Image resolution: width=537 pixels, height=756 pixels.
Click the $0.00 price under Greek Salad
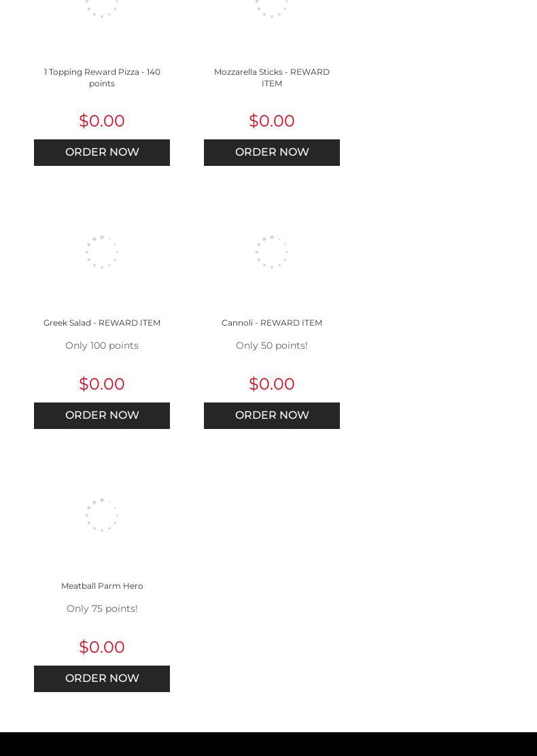102,384
